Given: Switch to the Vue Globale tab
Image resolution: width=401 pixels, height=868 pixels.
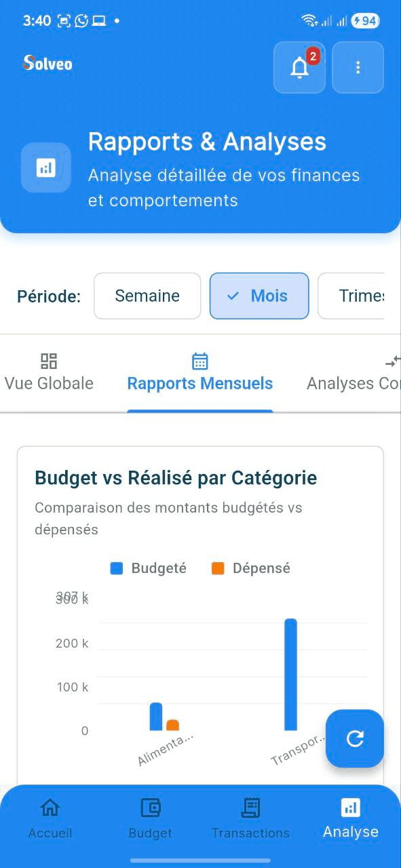Looking at the screenshot, I should pos(48,383).
